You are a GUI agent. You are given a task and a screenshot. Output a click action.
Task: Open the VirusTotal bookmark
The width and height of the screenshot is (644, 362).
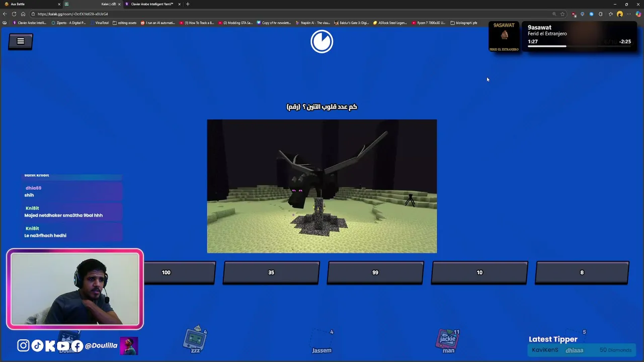click(99, 23)
